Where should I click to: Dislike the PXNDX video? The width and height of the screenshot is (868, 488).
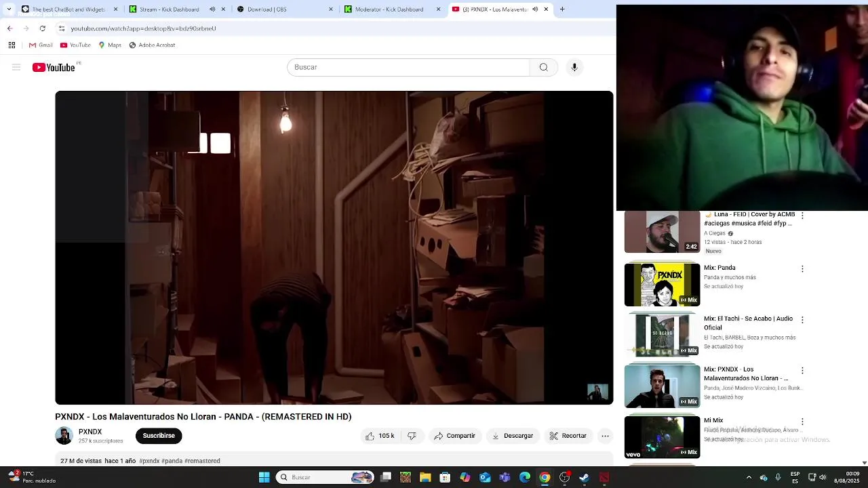(412, 436)
